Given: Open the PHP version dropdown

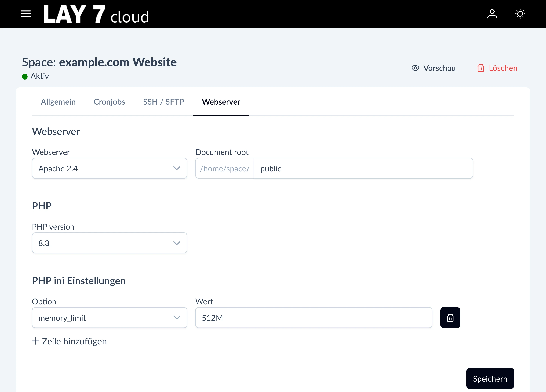Looking at the screenshot, I should 110,243.
